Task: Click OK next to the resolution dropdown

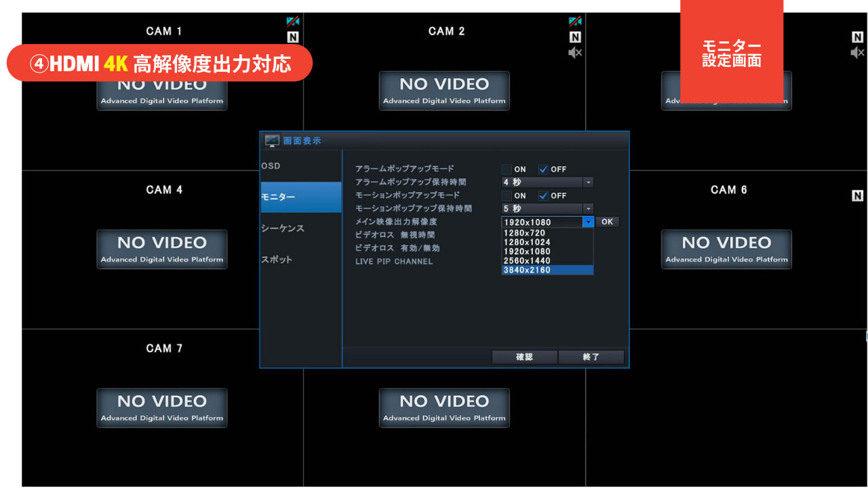Action: pos(607,222)
